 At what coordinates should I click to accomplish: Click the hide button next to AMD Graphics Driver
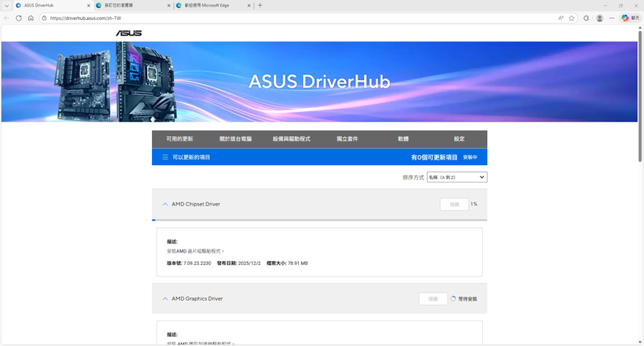tap(433, 299)
